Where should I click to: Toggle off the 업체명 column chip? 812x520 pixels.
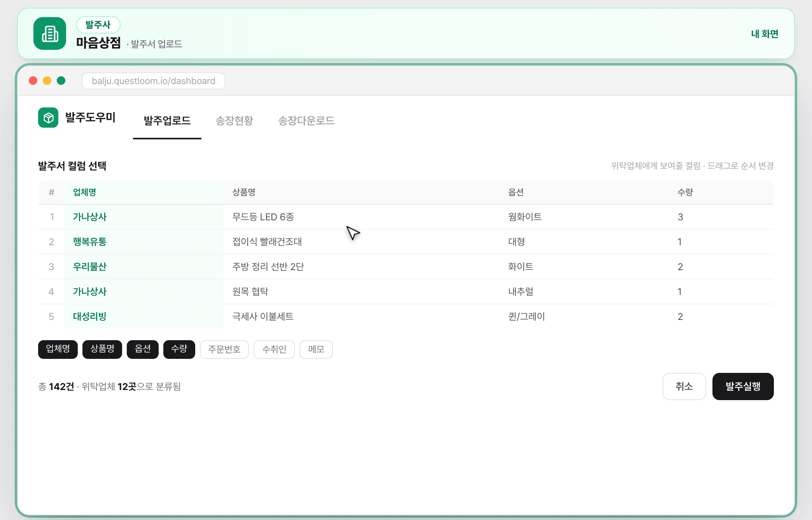point(58,349)
